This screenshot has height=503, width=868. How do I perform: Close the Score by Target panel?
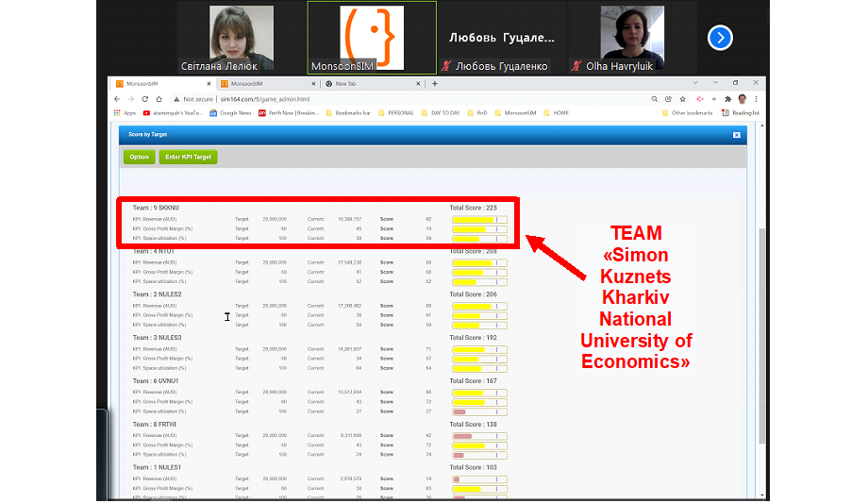click(x=736, y=135)
